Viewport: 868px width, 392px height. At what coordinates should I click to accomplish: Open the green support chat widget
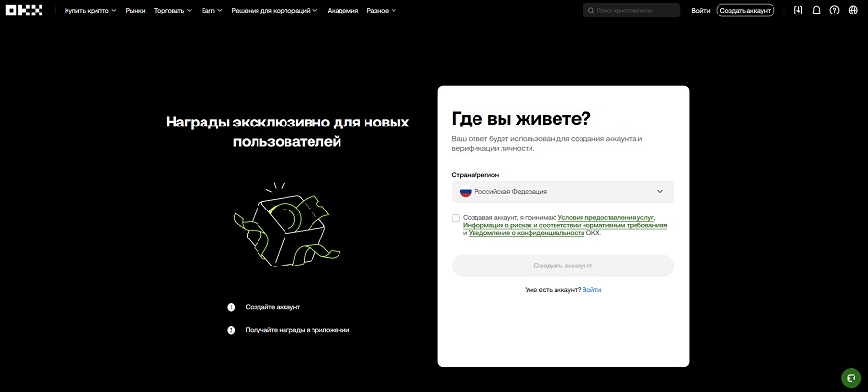(x=851, y=377)
